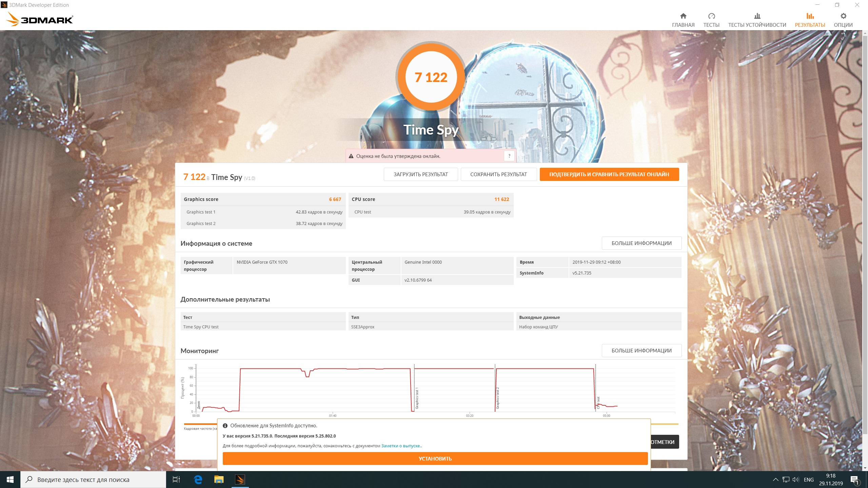
Task: Click СОХРАНИТЬ РЕЗУЛЬТАТ button
Action: tap(498, 174)
